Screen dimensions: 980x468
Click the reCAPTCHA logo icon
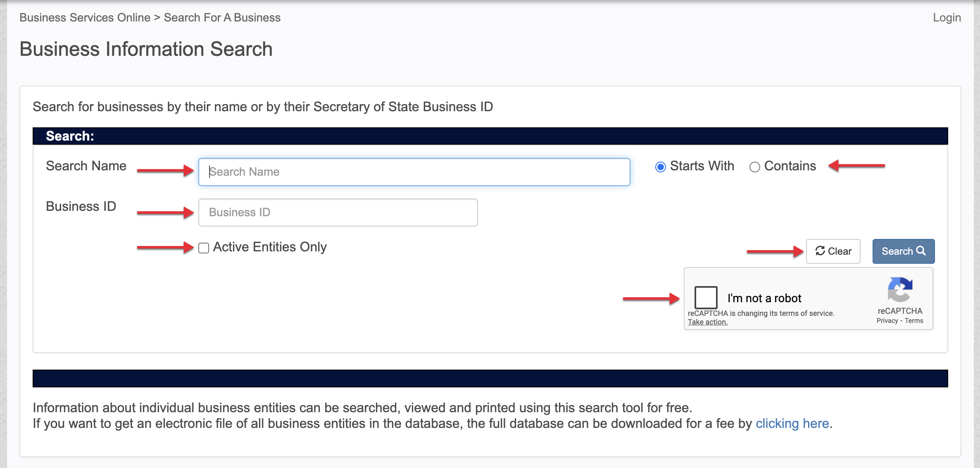pos(899,289)
